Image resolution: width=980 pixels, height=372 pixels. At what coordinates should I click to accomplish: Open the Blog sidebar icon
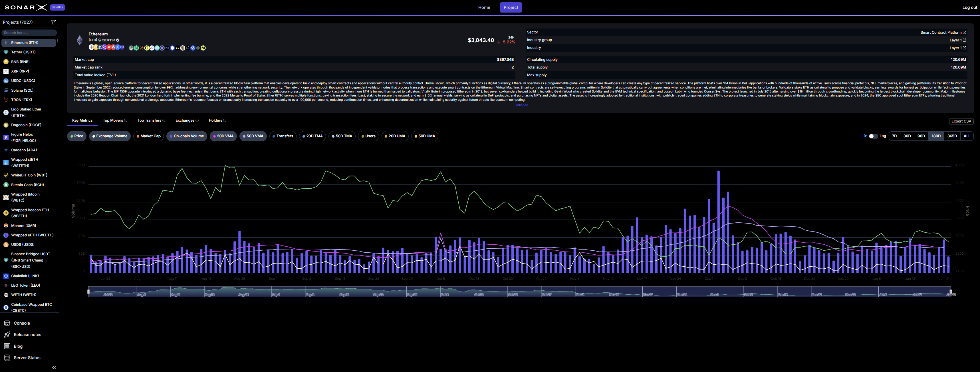pos(7,347)
